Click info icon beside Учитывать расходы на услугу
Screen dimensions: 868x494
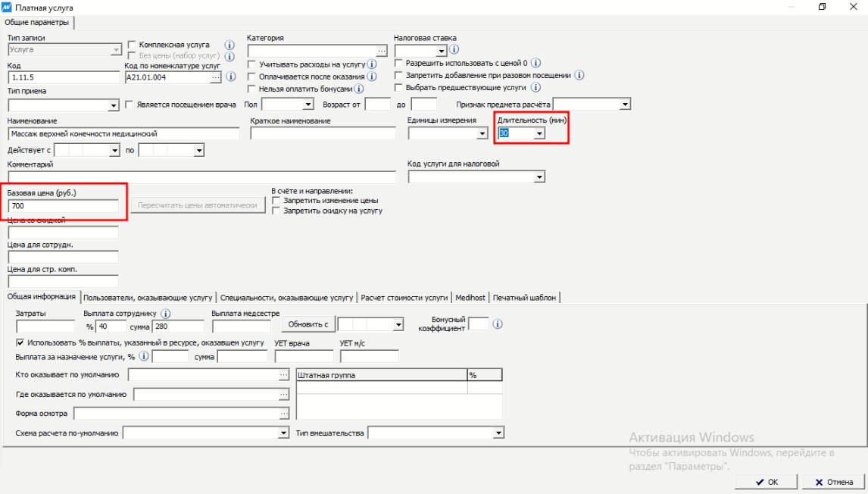pos(372,65)
